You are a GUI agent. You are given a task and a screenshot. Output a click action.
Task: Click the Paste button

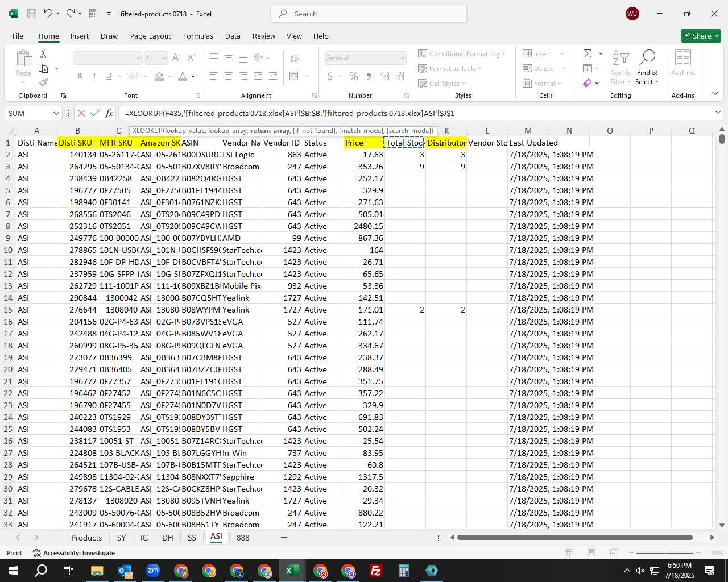pos(23,67)
